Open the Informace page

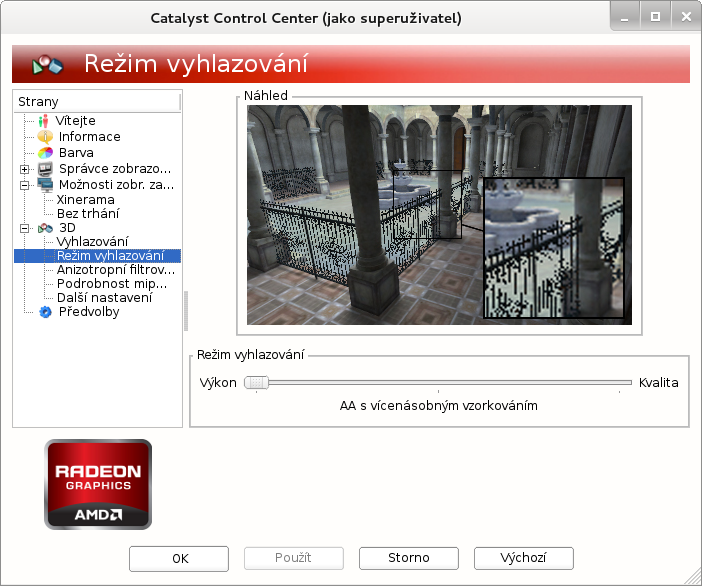90,137
